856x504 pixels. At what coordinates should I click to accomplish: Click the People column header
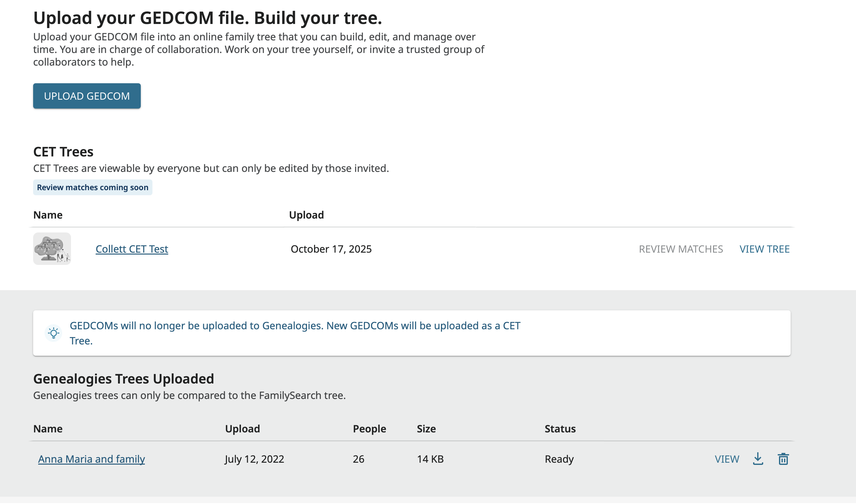click(x=369, y=429)
